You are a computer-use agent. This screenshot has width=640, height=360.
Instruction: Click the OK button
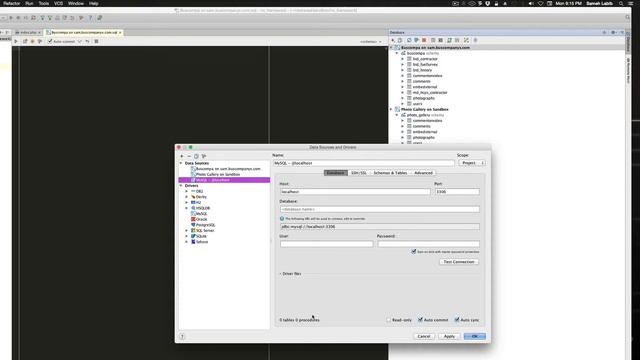pyautogui.click(x=474, y=336)
